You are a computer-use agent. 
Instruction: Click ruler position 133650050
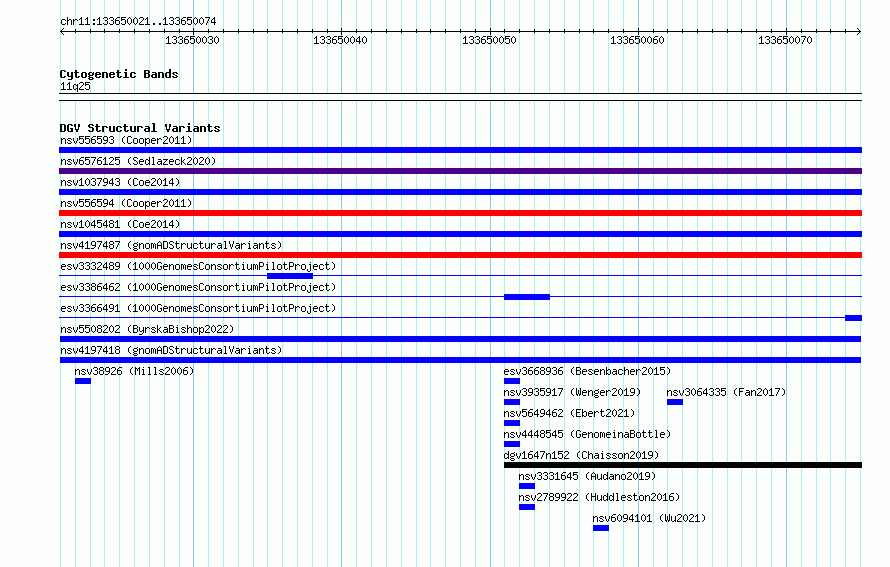pos(489,40)
